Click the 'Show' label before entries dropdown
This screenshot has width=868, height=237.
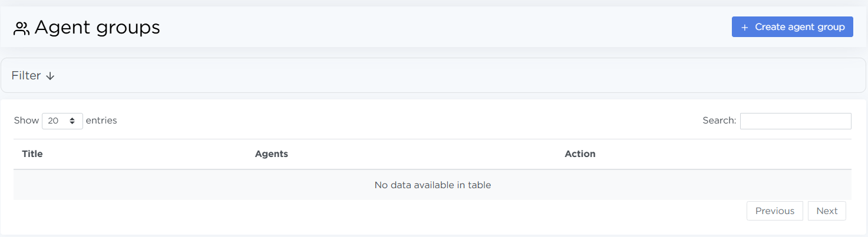26,121
